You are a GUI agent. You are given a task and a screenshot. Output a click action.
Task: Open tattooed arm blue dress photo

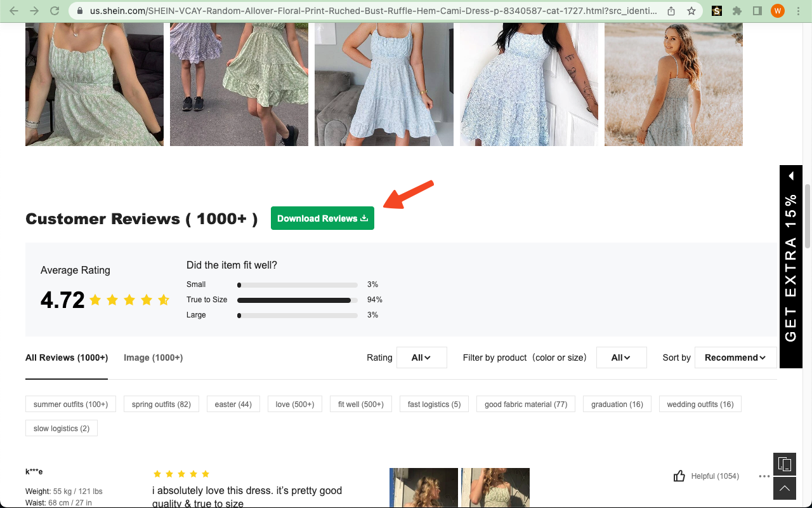tap(529, 84)
